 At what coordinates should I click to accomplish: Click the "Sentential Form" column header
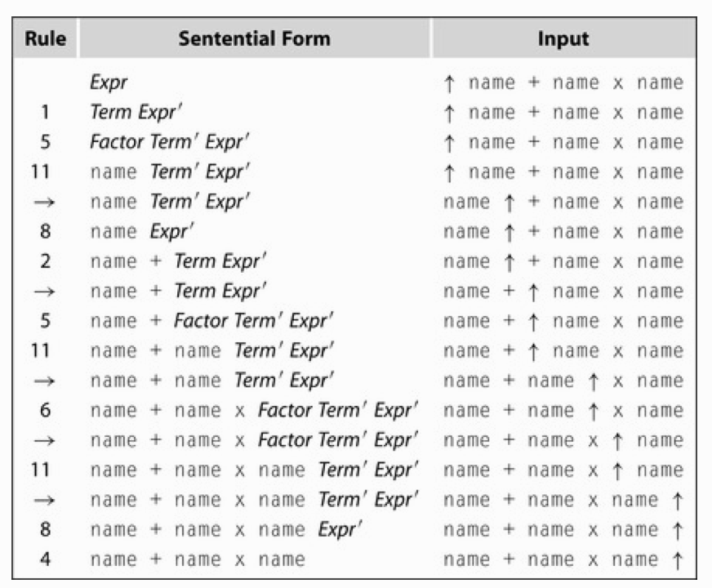254,38
